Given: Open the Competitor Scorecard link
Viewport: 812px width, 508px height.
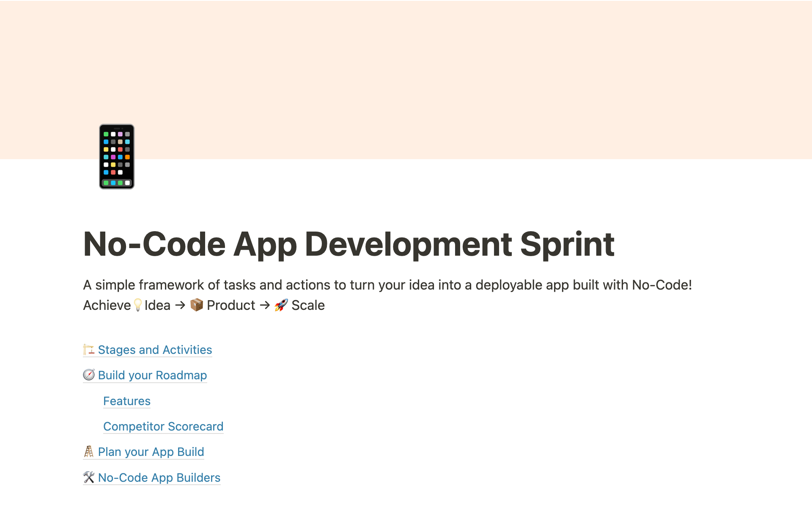Looking at the screenshot, I should [x=163, y=426].
